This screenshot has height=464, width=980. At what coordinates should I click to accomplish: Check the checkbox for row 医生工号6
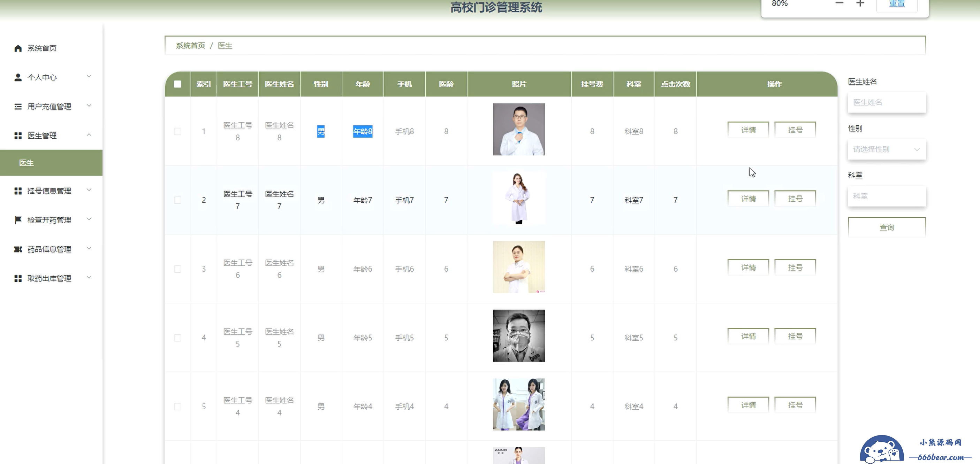pyautogui.click(x=178, y=269)
